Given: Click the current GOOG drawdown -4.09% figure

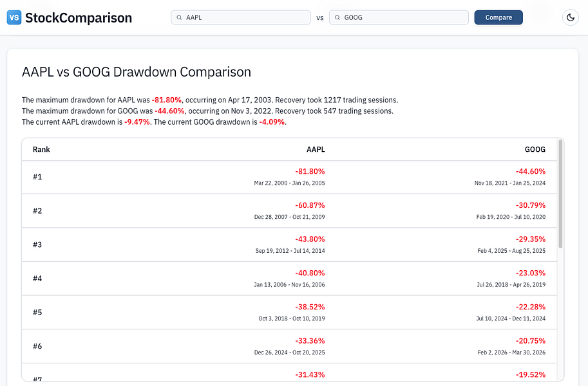Looking at the screenshot, I should pyautogui.click(x=272, y=122).
